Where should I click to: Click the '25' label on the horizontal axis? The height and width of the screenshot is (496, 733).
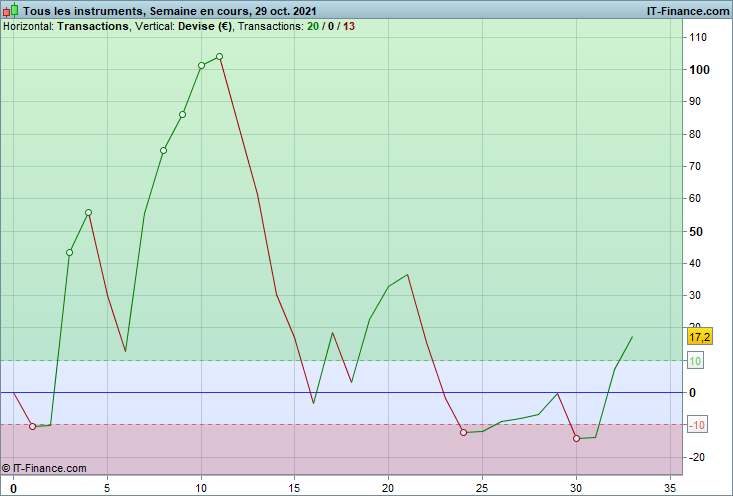click(482, 488)
